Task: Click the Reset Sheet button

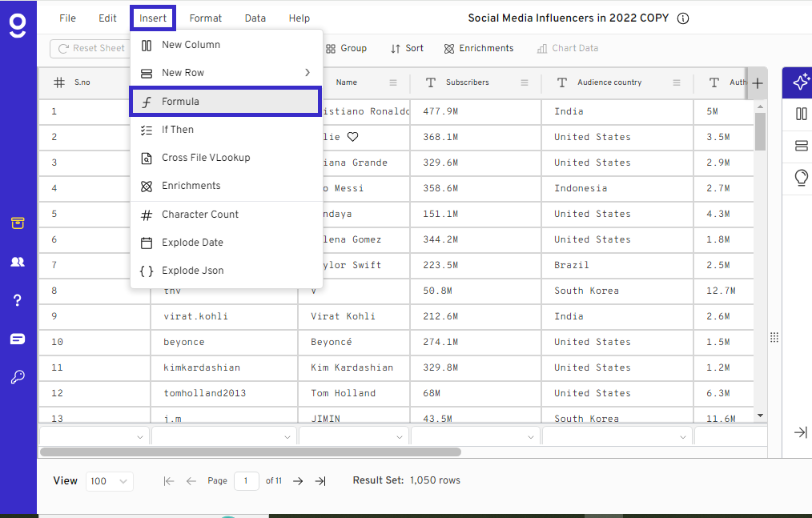Action: [x=90, y=48]
